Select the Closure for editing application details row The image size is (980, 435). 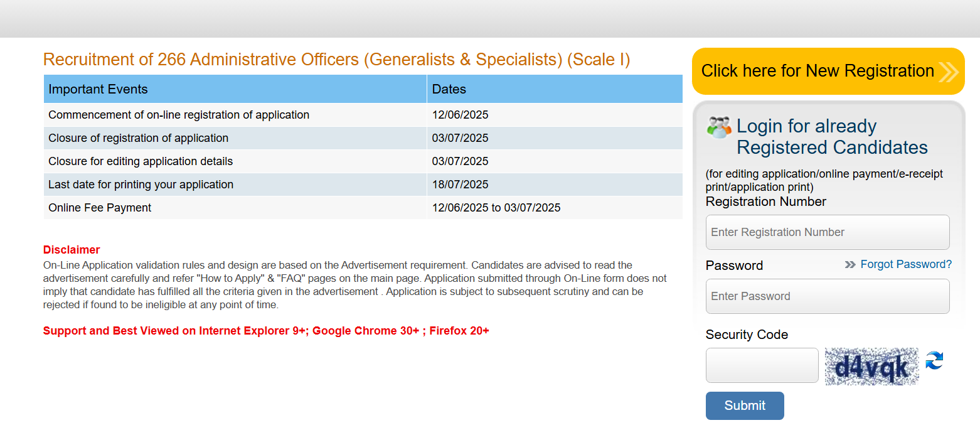click(x=141, y=161)
